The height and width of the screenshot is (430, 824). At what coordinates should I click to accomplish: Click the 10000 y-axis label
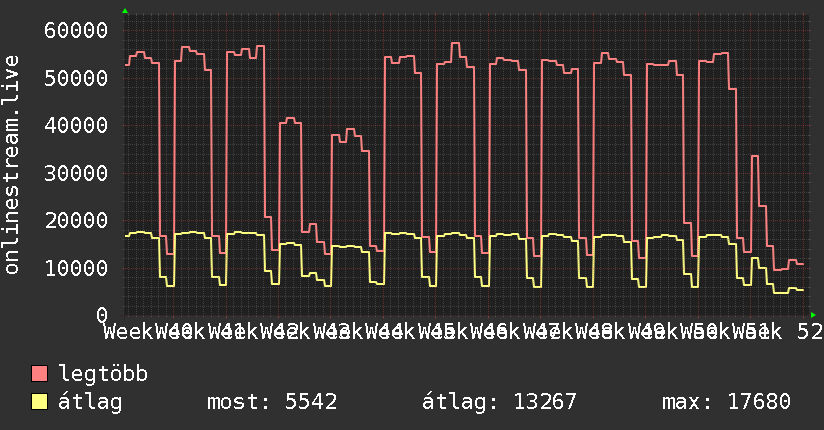click(76, 268)
